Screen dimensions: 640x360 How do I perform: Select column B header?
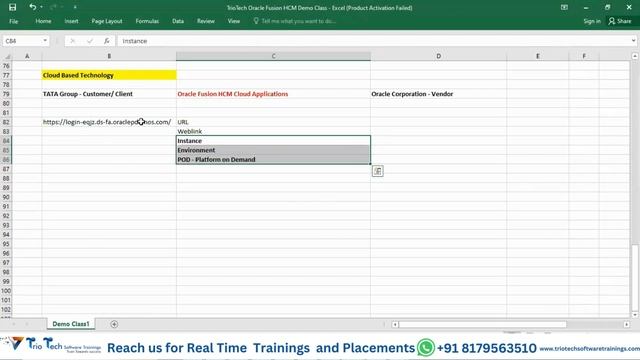point(109,56)
